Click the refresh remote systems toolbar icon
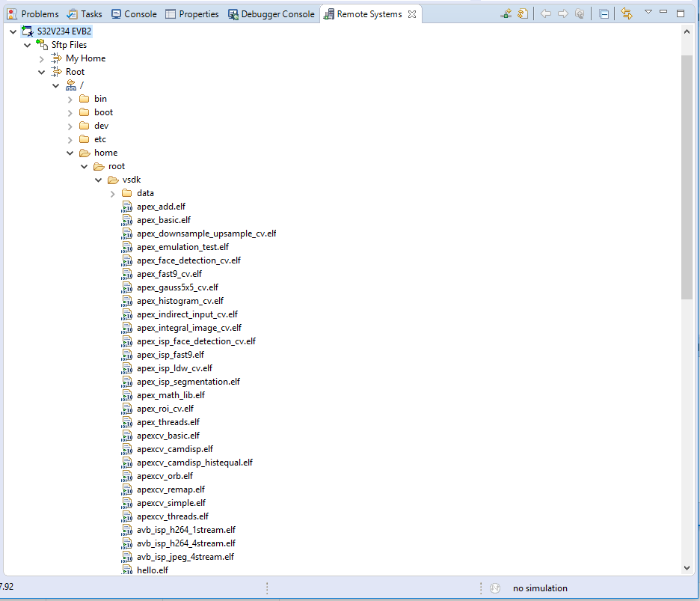Screen dimensions: 700x601 click(x=523, y=14)
